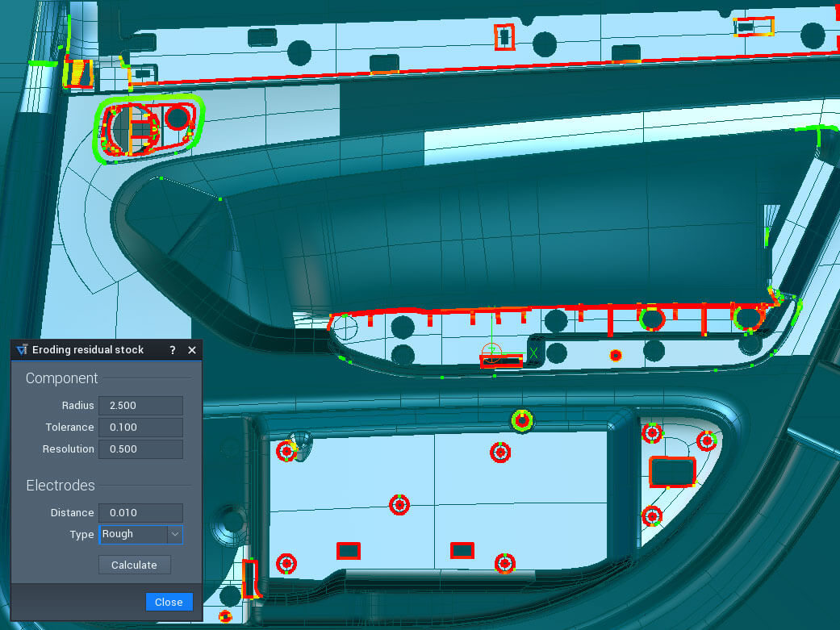
Task: Open the electrode Type dropdown
Action: [174, 534]
